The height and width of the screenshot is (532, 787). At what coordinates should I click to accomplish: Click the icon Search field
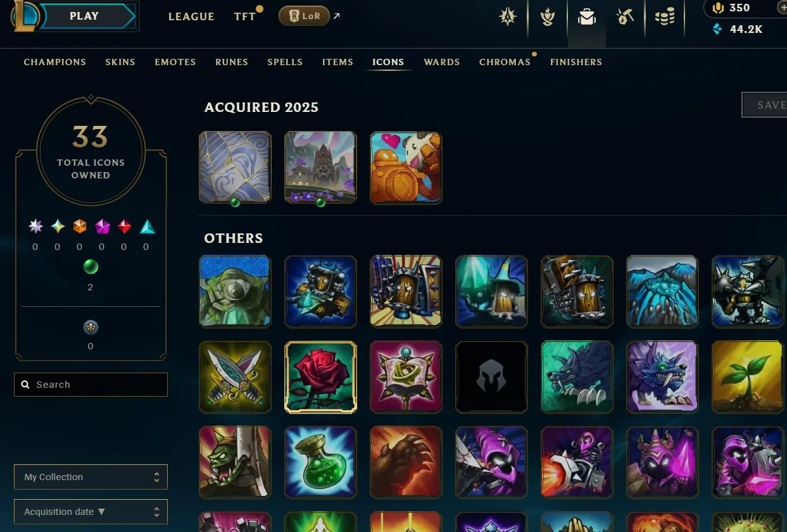coord(91,385)
